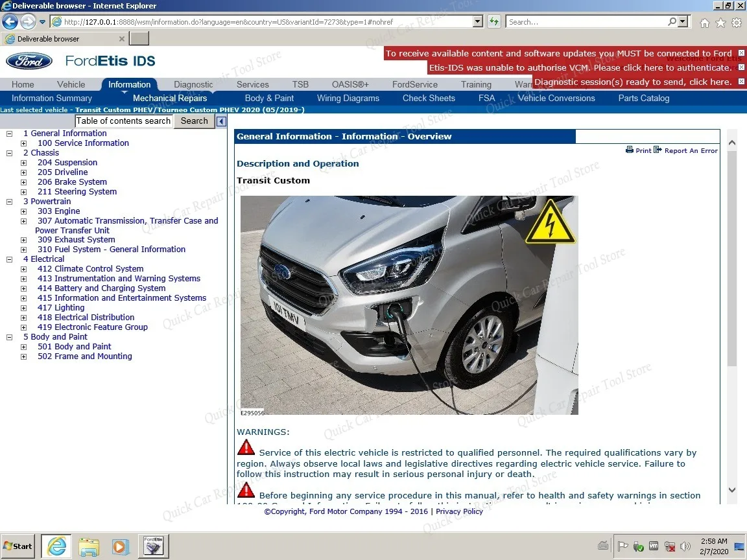The width and height of the screenshot is (747, 560).
Task: Open the Wiring Diagrams menu item
Action: click(x=348, y=98)
